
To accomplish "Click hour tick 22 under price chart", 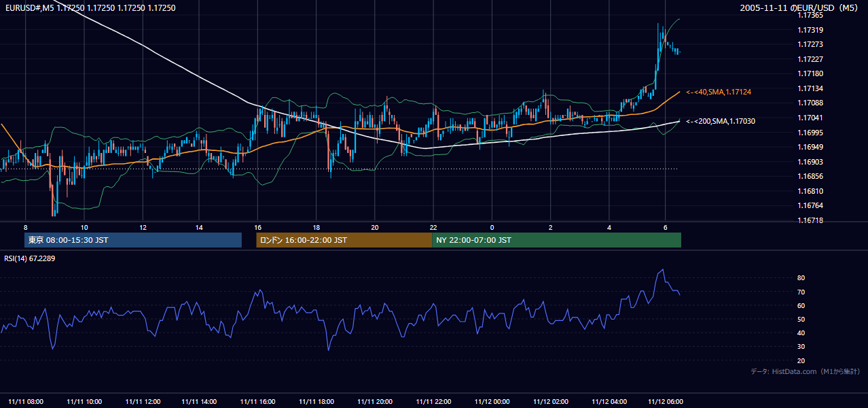I will [433, 227].
